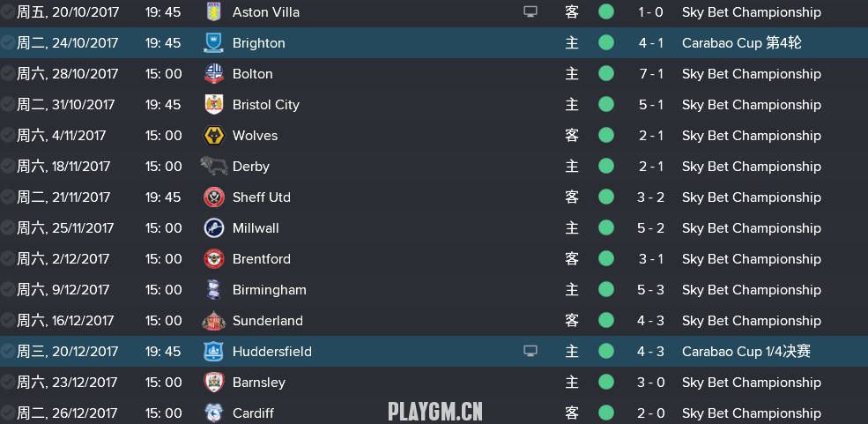Open Carabao Cup 第4轮 competition link
The image size is (868, 424).
[x=741, y=42]
